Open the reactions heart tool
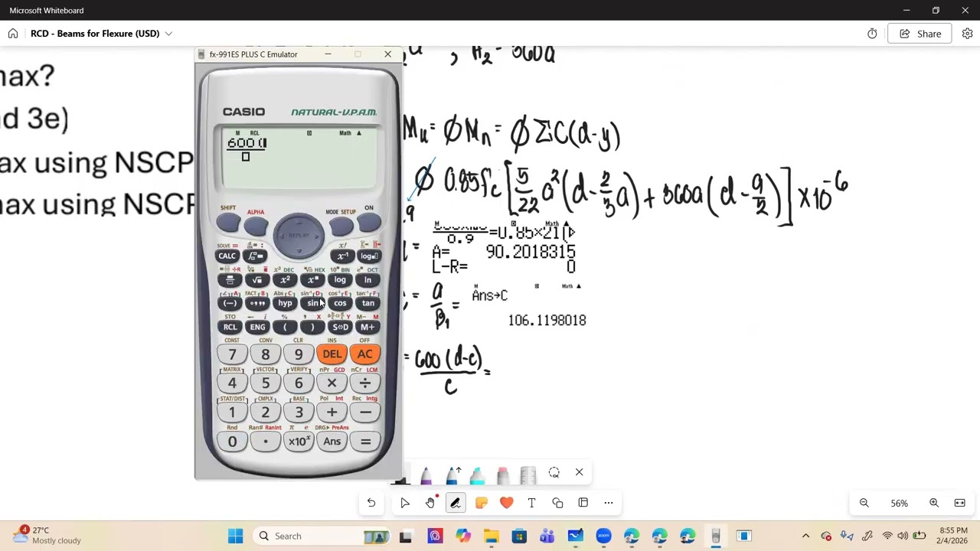980x551 pixels. click(506, 503)
